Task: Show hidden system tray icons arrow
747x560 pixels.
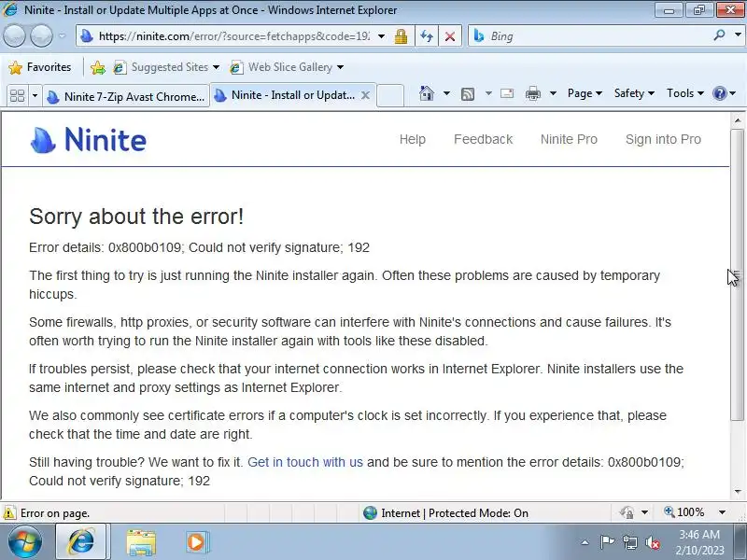Action: tap(585, 542)
